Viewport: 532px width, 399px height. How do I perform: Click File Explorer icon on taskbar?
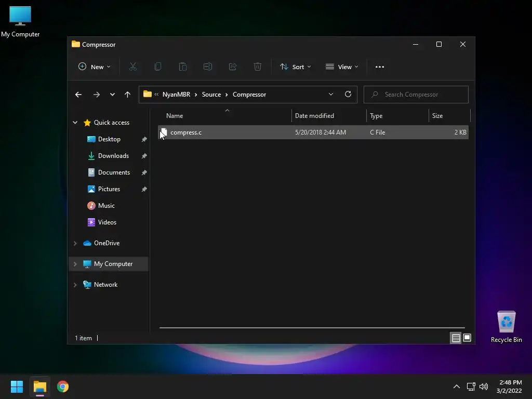click(39, 387)
